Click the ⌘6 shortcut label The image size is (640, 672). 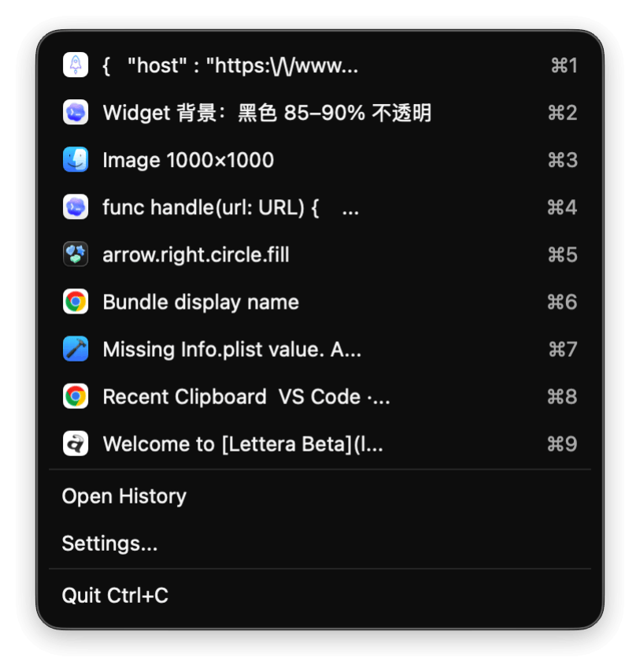[x=563, y=303]
